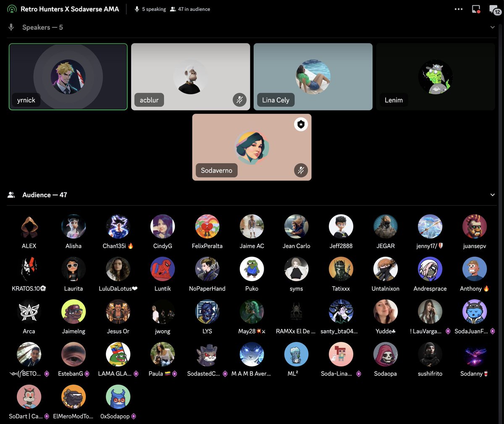Open jwong's avatar
This screenshot has width=504, height=424.
point(163,311)
